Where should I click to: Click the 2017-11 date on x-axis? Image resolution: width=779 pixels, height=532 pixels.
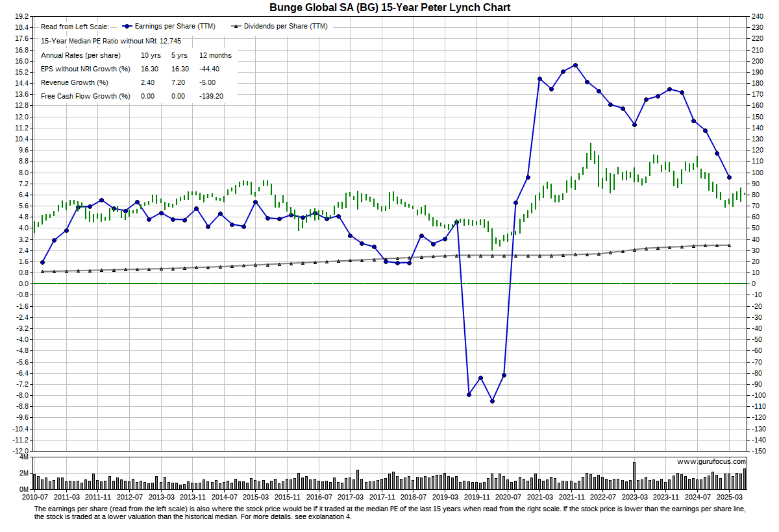382,496
